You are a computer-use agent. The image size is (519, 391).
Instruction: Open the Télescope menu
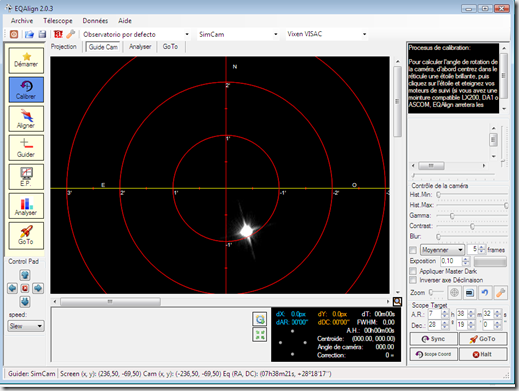pos(58,21)
